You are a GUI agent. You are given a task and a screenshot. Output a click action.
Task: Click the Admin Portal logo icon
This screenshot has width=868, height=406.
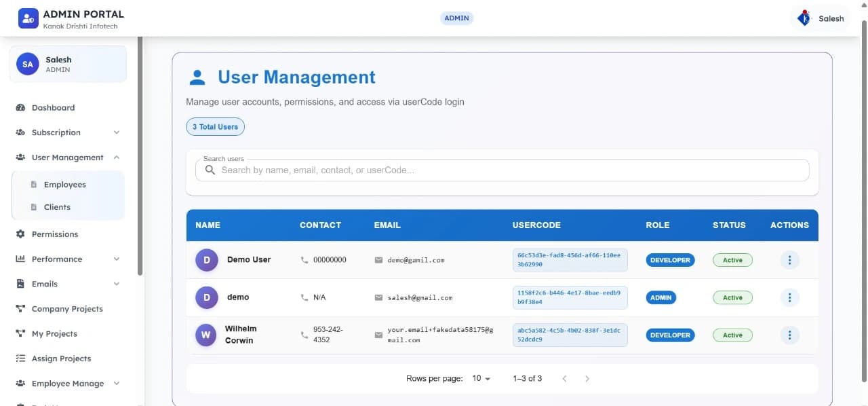(28, 18)
